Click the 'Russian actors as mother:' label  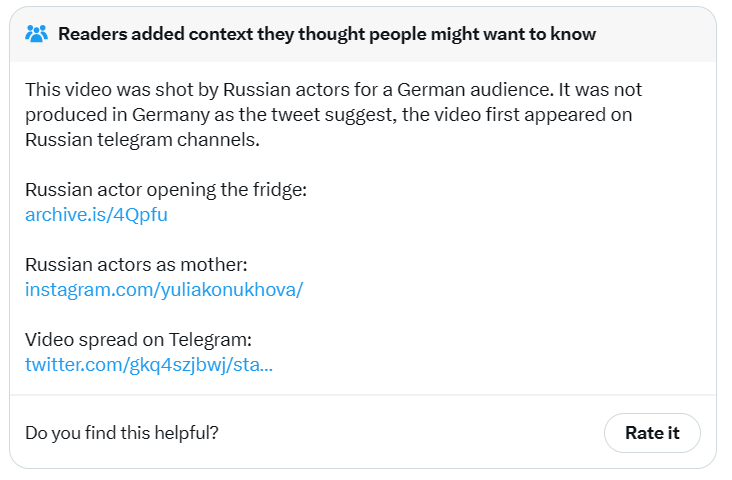click(x=136, y=265)
